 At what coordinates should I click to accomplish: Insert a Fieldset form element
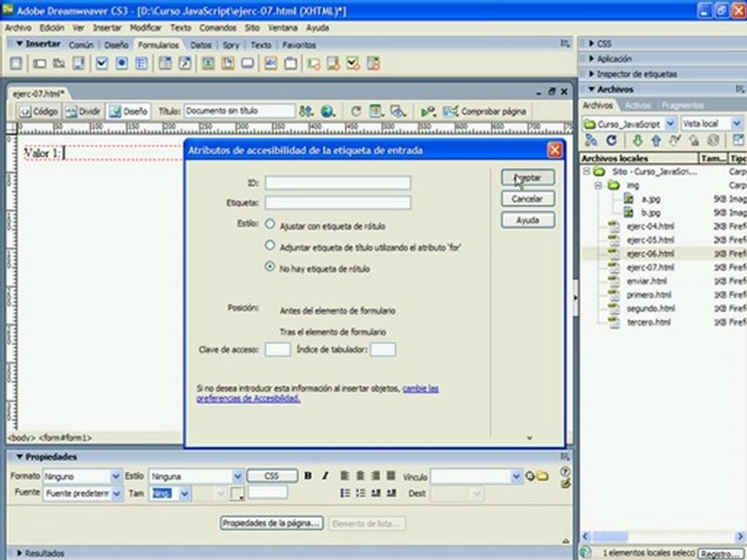click(x=290, y=63)
